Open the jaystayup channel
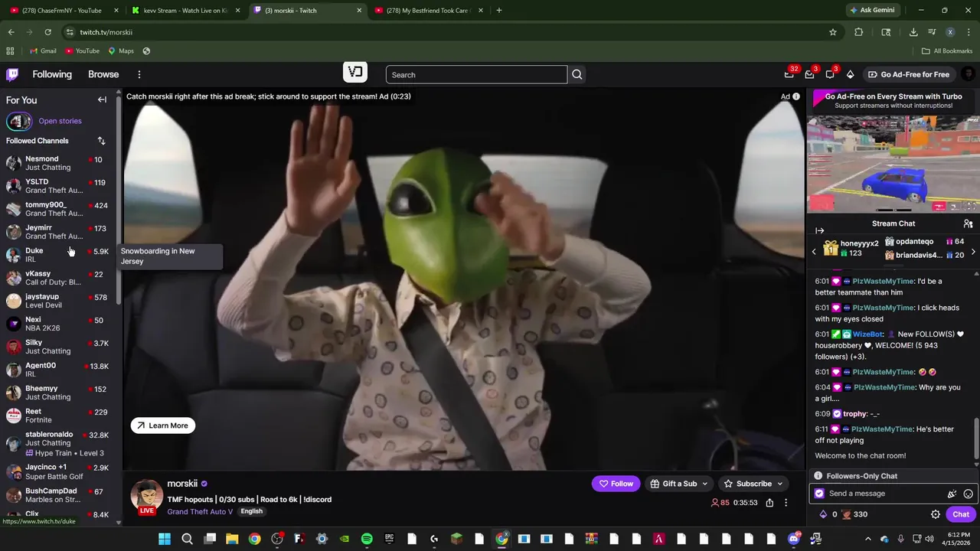The image size is (980, 551). pos(57,301)
